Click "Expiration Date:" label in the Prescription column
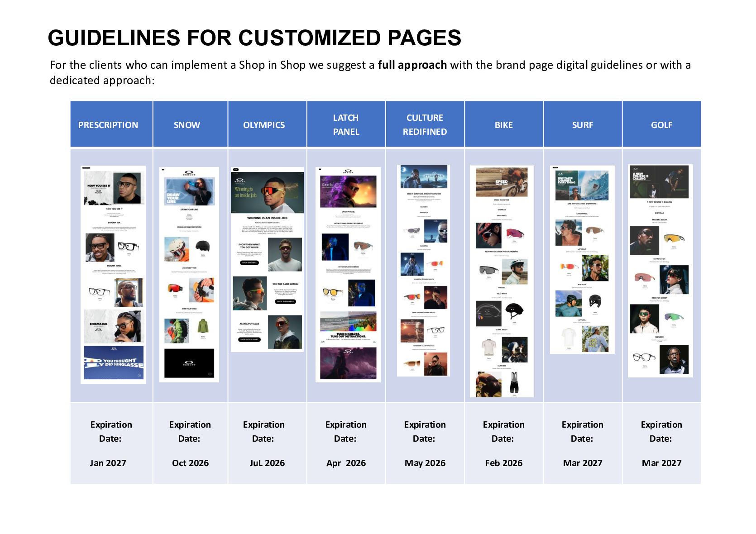The image size is (756, 534). (x=111, y=431)
